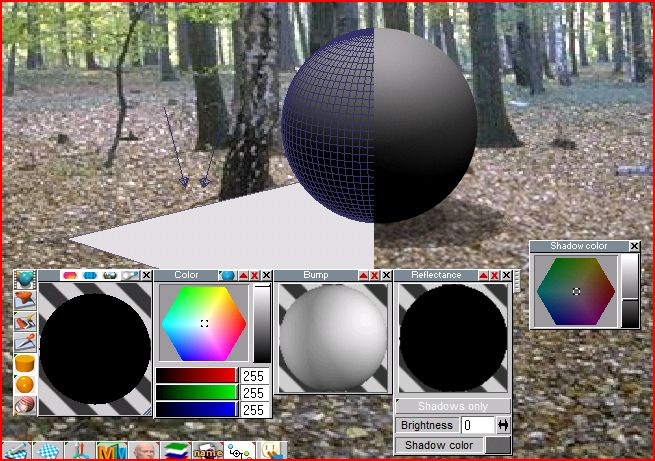Click the dark glossy shader icon
655x461 pixels.
[109, 276]
